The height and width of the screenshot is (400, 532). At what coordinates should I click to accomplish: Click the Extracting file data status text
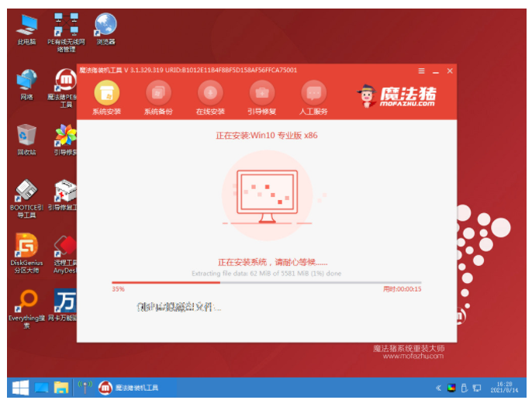coord(266,274)
